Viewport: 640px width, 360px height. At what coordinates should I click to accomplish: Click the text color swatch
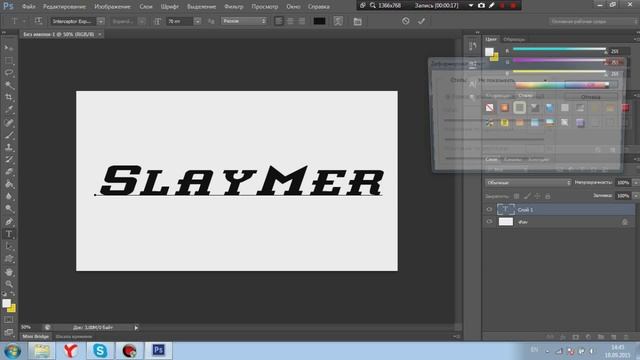point(319,21)
